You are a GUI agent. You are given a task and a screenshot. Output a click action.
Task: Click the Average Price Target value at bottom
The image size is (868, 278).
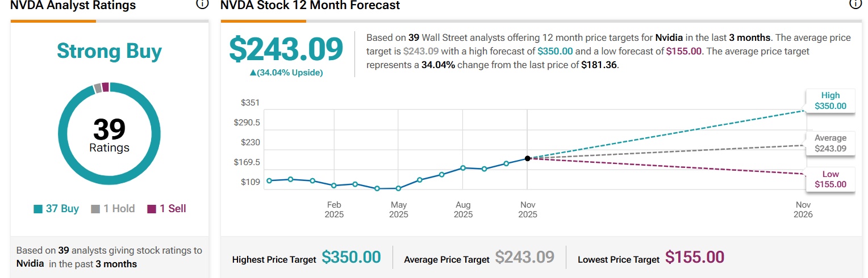pyautogui.click(x=524, y=257)
